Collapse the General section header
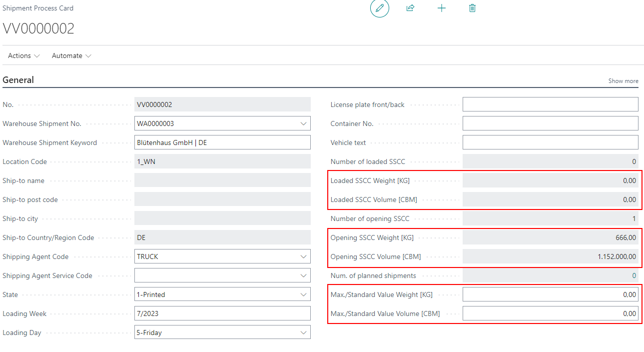644x352 pixels. (x=18, y=80)
